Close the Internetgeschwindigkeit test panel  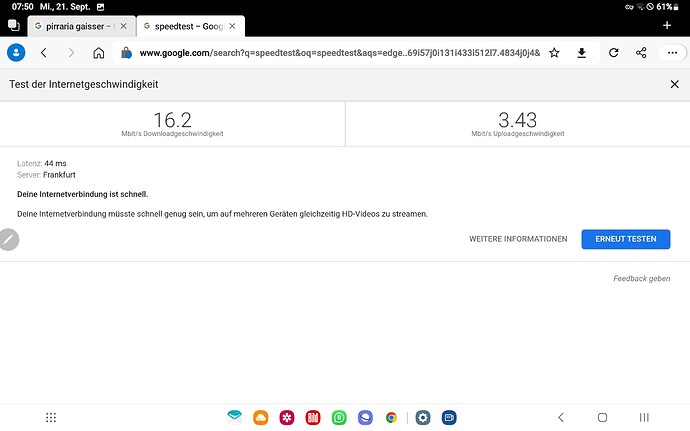pos(674,85)
